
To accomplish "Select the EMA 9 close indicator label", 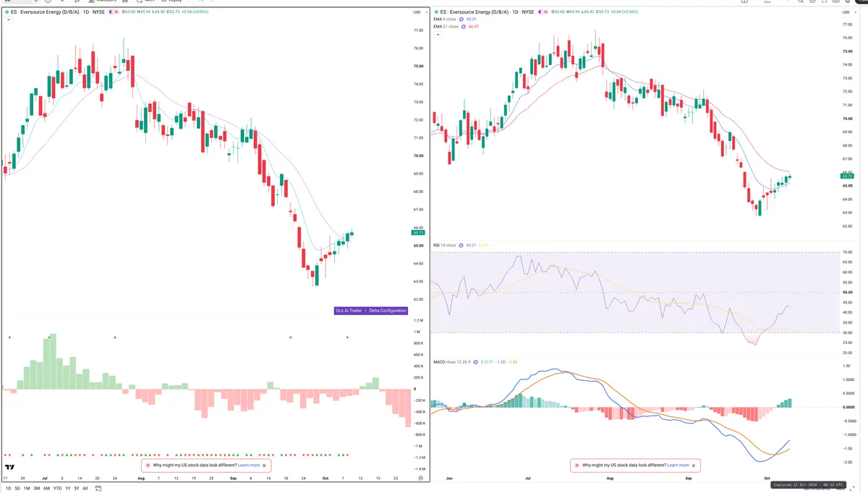I will click(445, 20).
